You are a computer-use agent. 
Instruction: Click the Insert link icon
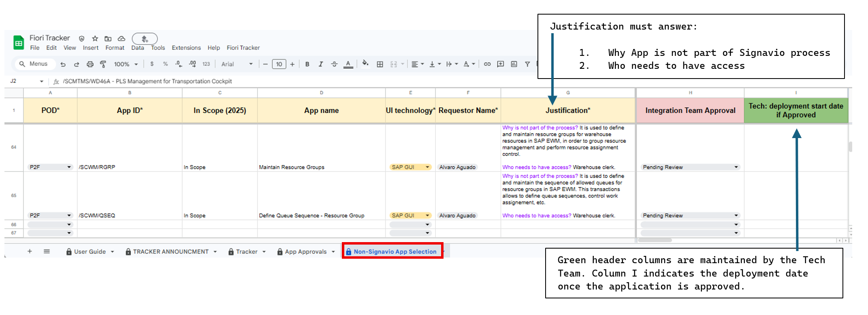[x=487, y=64]
